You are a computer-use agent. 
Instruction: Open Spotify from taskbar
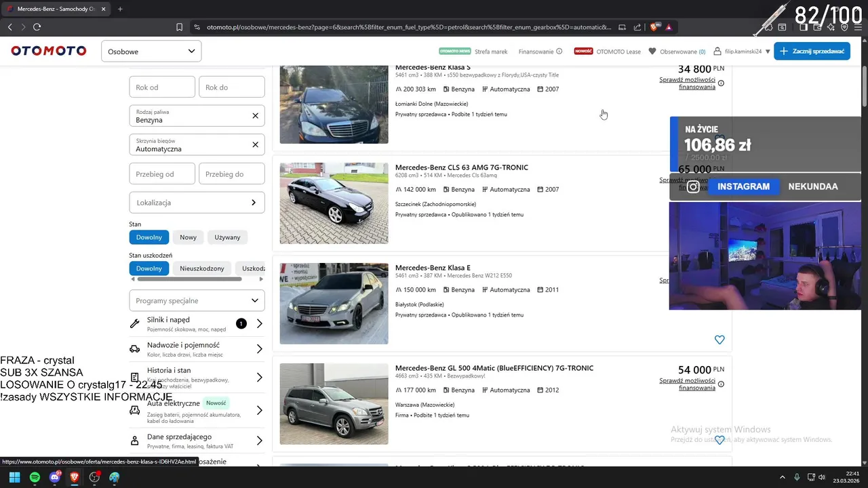(35, 477)
